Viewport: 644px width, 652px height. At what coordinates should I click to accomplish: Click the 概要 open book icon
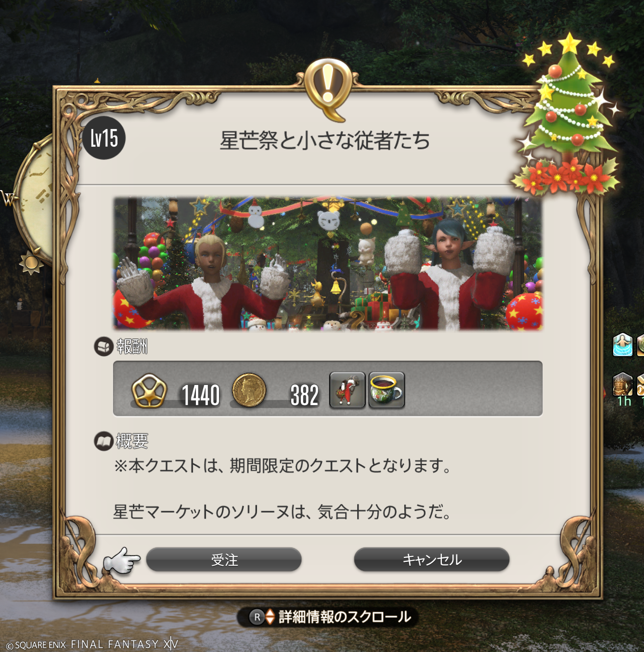(103, 441)
